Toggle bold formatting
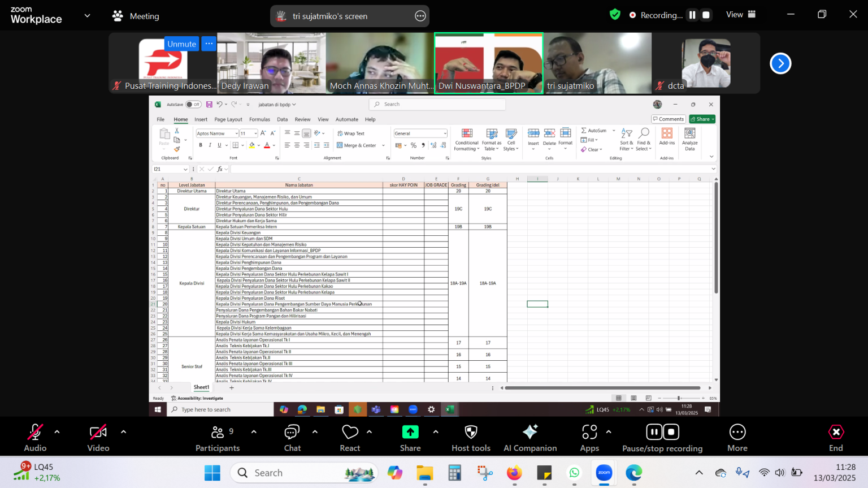This screenshot has height=488, width=868. coord(200,145)
